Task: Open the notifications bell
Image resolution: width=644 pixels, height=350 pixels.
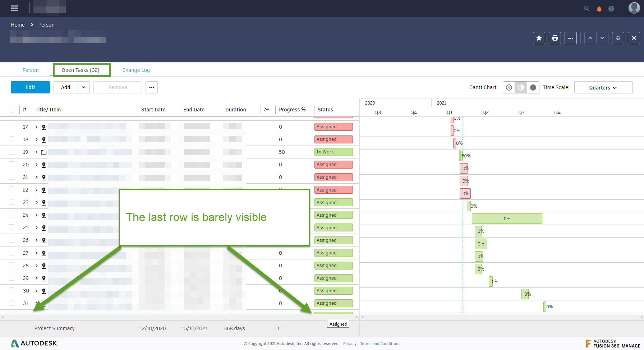Action: pyautogui.click(x=599, y=9)
